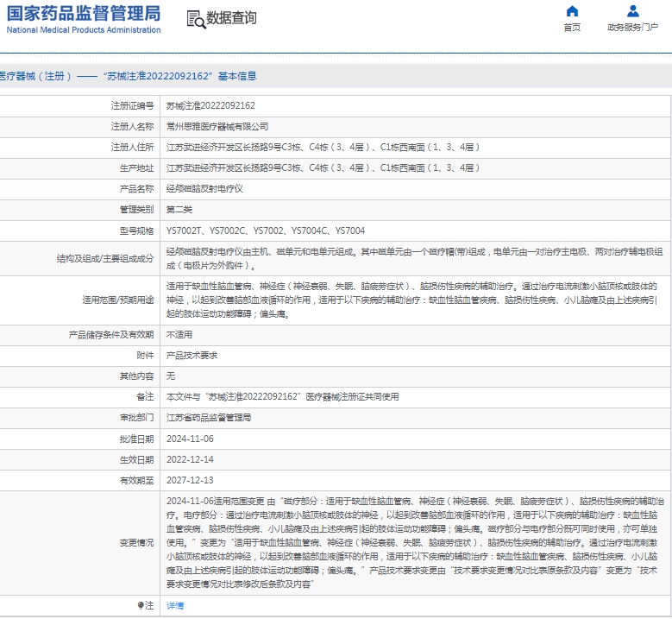The width and height of the screenshot is (672, 619).
Task: Click the 不适用 storage condition value
Action: [x=179, y=335]
